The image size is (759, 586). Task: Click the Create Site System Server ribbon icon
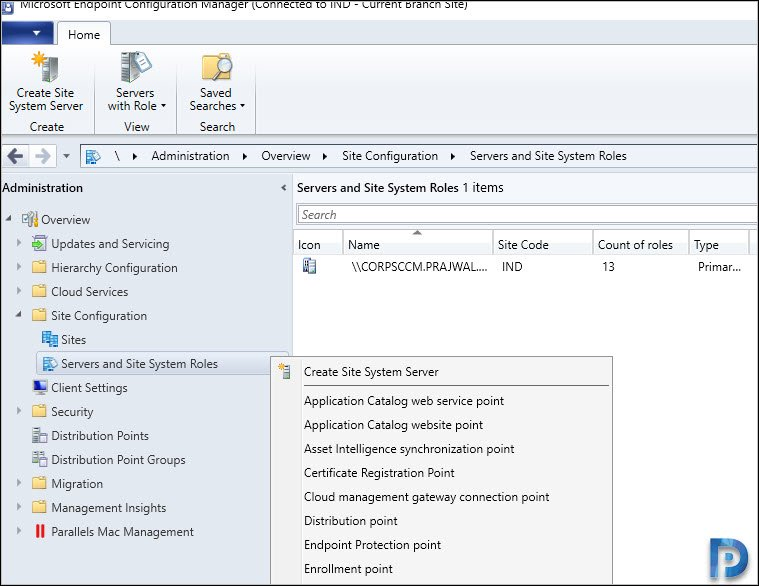[x=46, y=67]
